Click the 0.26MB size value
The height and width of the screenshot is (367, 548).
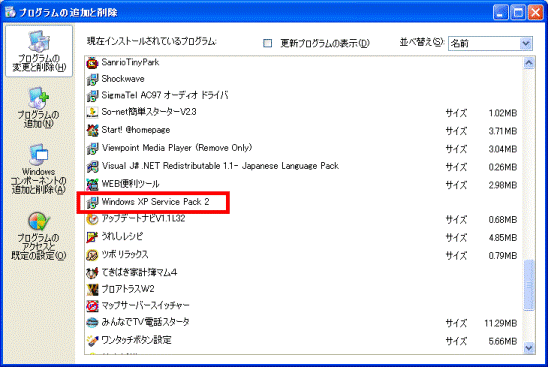pos(503,167)
